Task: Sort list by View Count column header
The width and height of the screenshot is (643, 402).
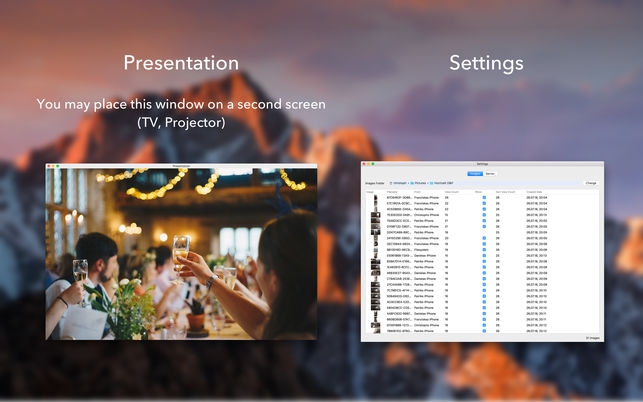Action: tap(452, 192)
